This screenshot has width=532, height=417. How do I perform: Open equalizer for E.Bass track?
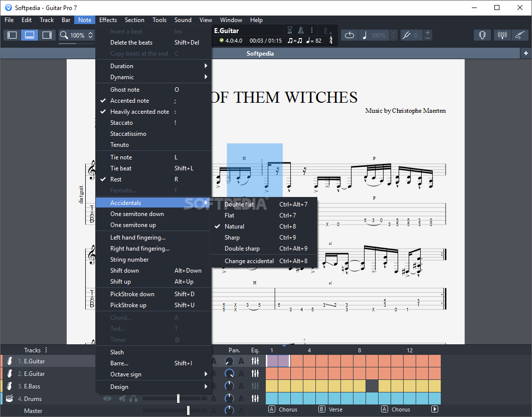(255, 386)
